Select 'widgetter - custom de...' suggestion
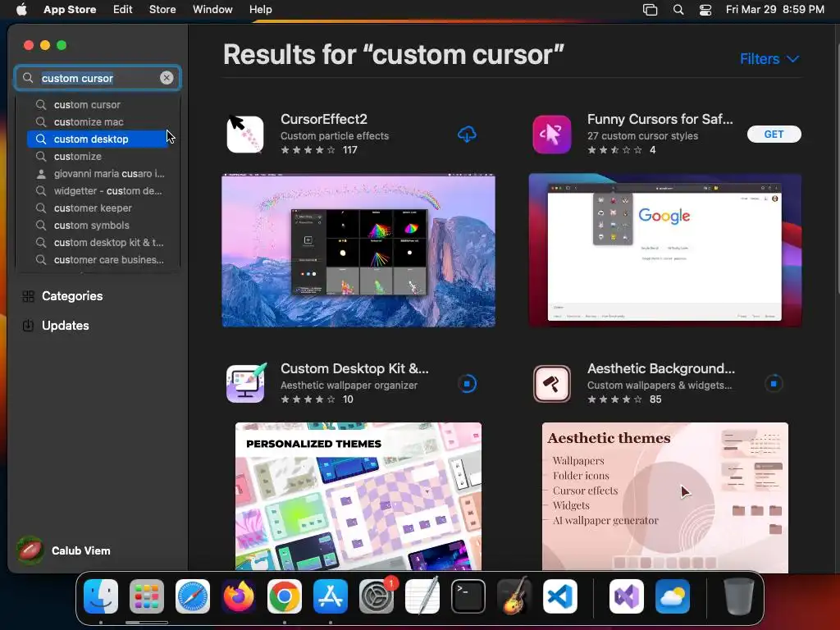The image size is (840, 630). 98,190
